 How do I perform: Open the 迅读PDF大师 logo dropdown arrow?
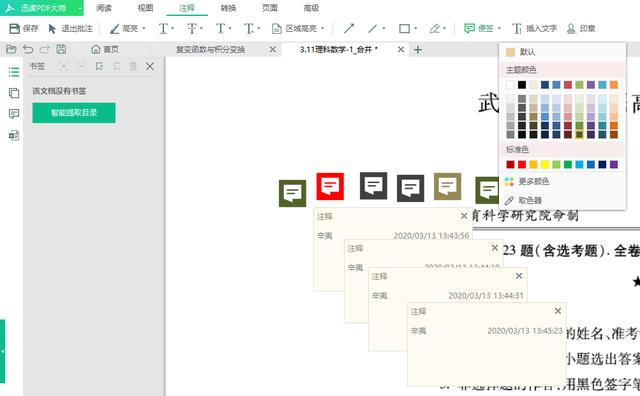[x=80, y=8]
